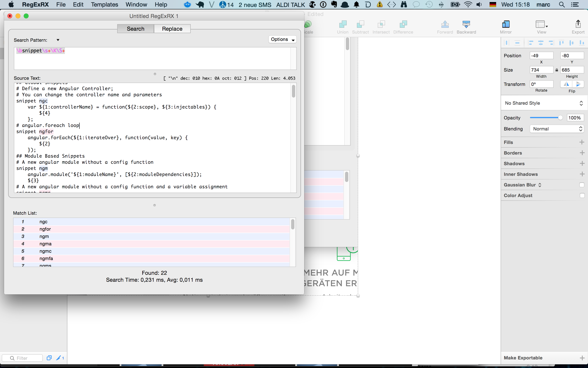Select match row 4 ngma

(151, 244)
